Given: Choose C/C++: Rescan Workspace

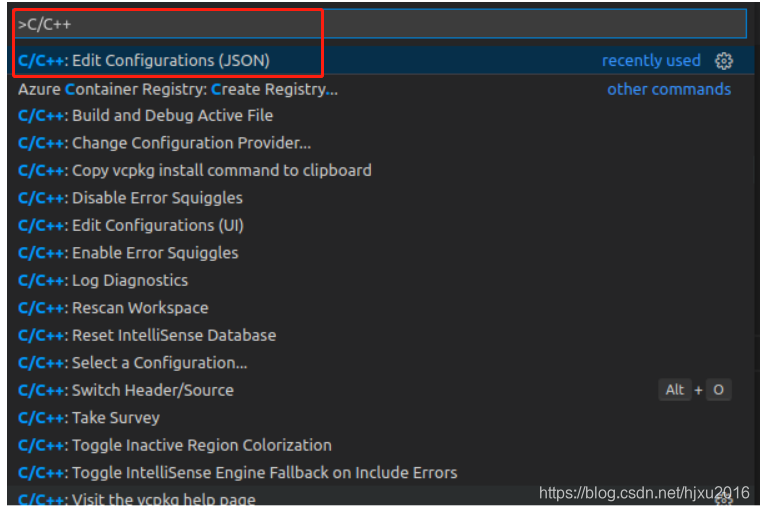Looking at the screenshot, I should [380, 308].
